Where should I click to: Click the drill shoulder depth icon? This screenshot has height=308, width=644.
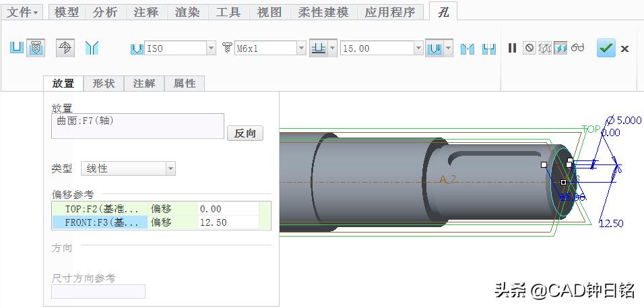pos(434,49)
